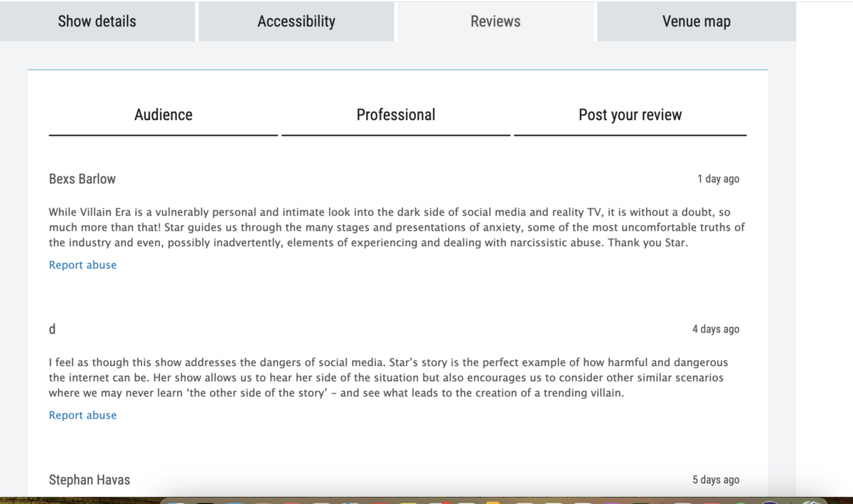Click the reviewer name Bexs Barlow
Viewport: 853px width, 504px height.
pyautogui.click(x=82, y=179)
